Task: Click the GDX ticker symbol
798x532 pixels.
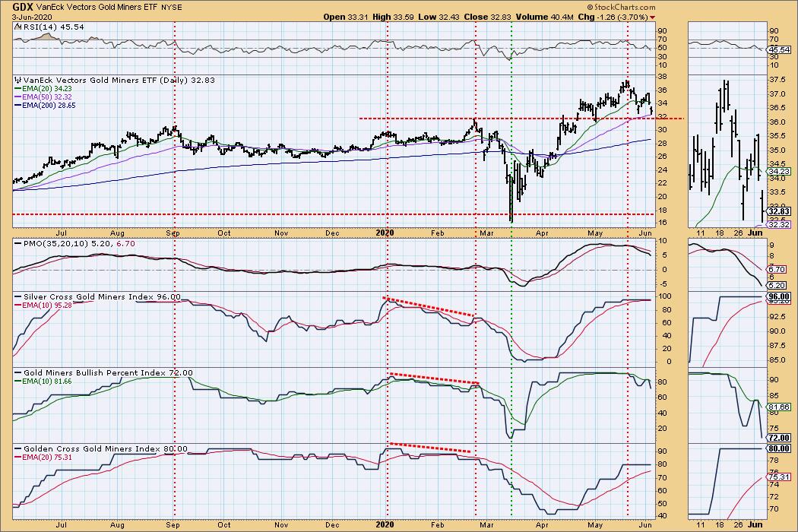Action: point(23,7)
